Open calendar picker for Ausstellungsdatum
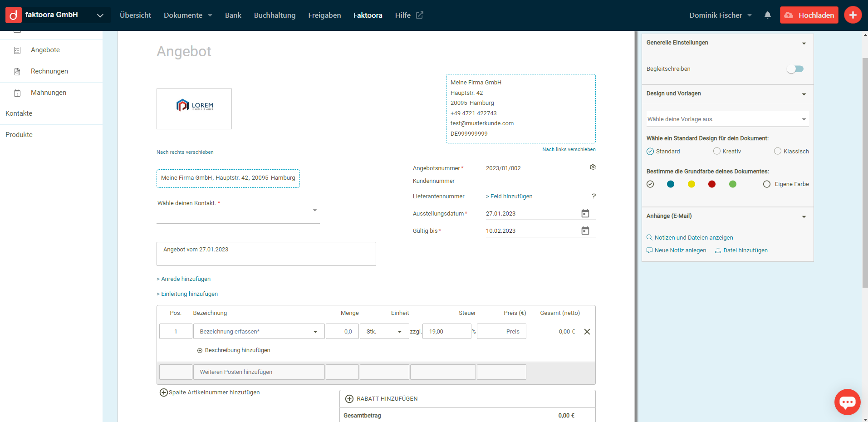The height and width of the screenshot is (422, 868). pos(585,213)
